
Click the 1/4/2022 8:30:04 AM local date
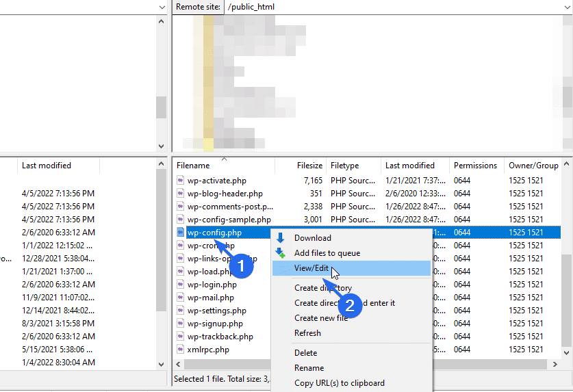(58, 362)
